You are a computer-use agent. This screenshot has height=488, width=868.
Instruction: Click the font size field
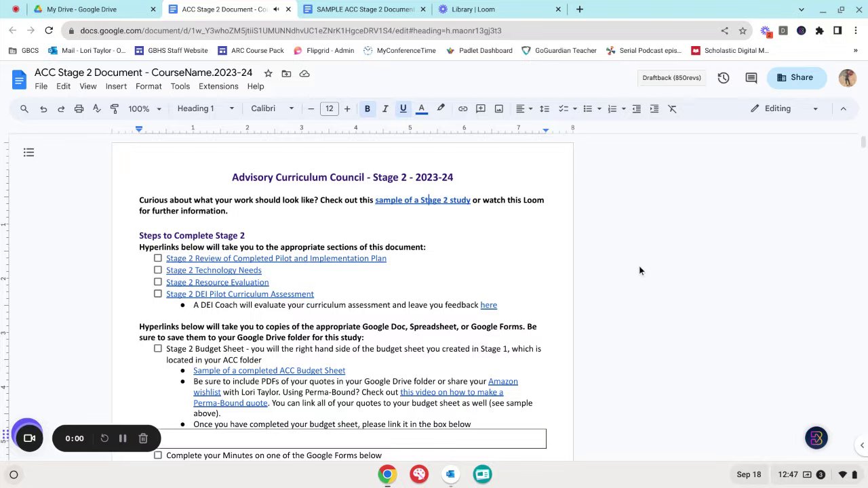coord(329,108)
